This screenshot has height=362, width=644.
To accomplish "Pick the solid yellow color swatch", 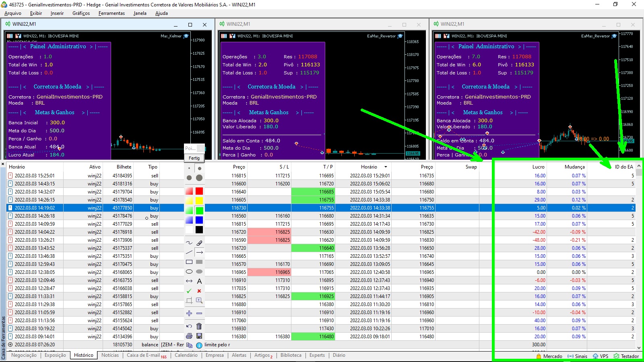I will coord(199,201).
